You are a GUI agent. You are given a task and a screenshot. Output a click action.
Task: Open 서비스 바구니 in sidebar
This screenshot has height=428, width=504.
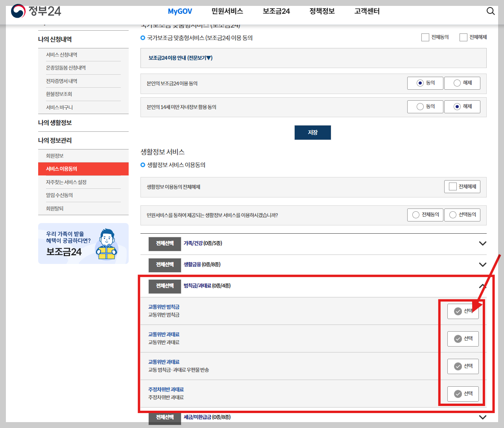[59, 107]
